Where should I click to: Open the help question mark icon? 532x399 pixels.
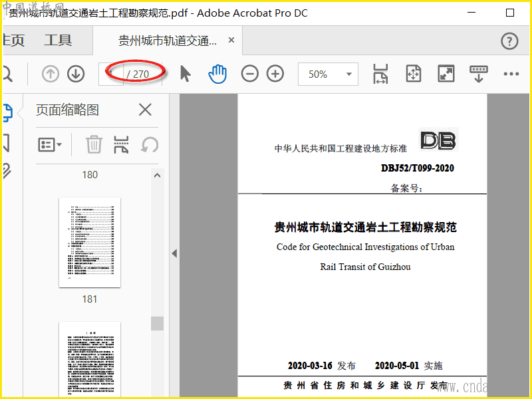[x=509, y=41]
